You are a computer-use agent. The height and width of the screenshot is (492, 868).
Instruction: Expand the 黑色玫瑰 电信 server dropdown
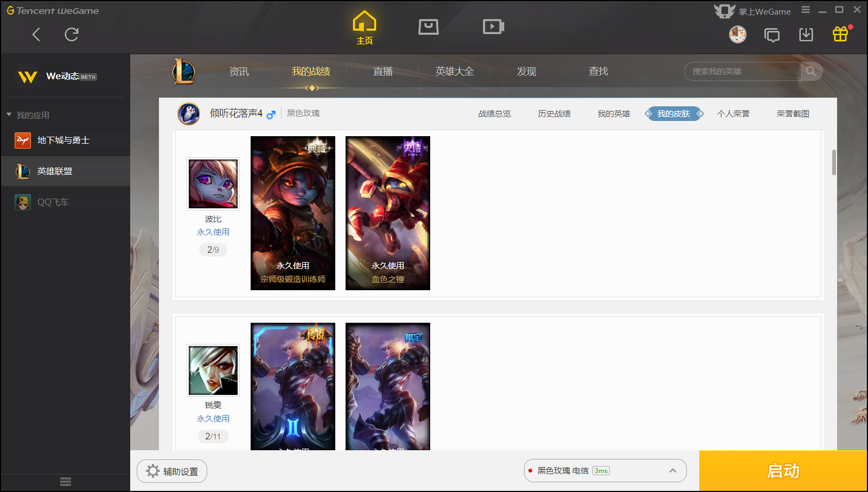point(605,471)
